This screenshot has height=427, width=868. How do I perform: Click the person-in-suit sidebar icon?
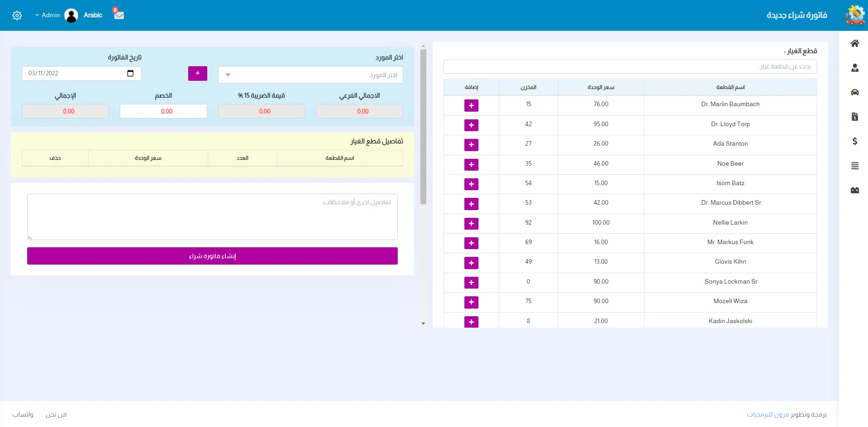854,68
